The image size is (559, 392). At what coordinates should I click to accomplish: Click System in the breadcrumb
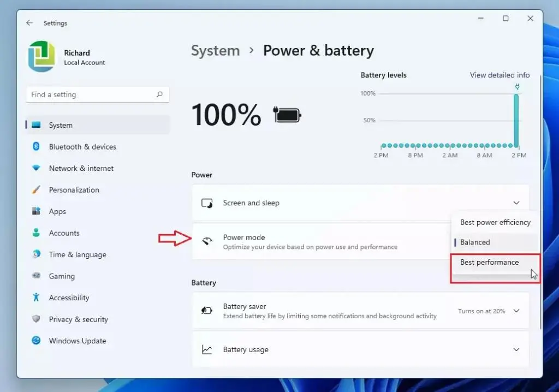pos(215,51)
